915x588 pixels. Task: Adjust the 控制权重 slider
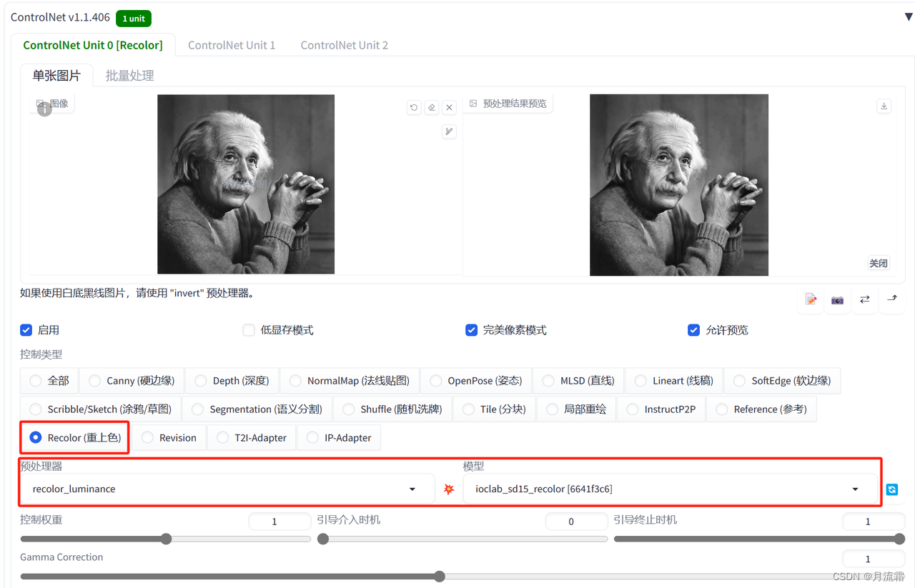[x=166, y=539]
